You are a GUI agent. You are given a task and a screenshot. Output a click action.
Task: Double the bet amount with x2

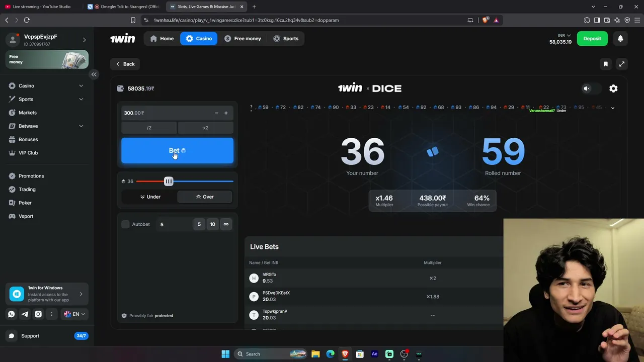coord(206,128)
